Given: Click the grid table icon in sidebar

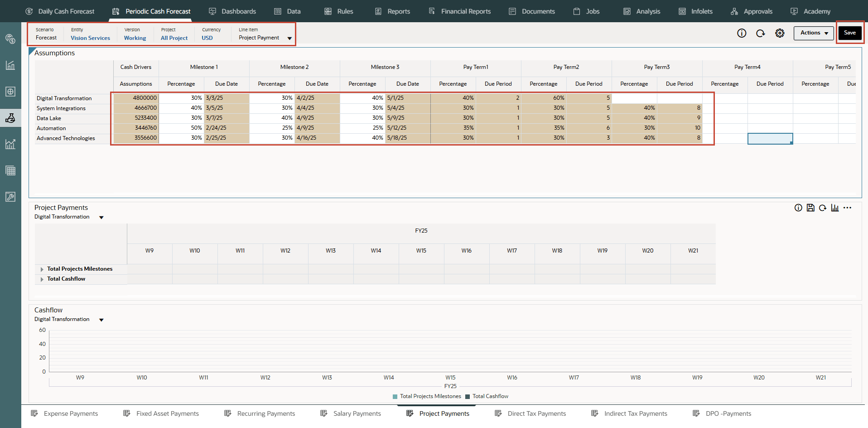Looking at the screenshot, I should pos(10,170).
